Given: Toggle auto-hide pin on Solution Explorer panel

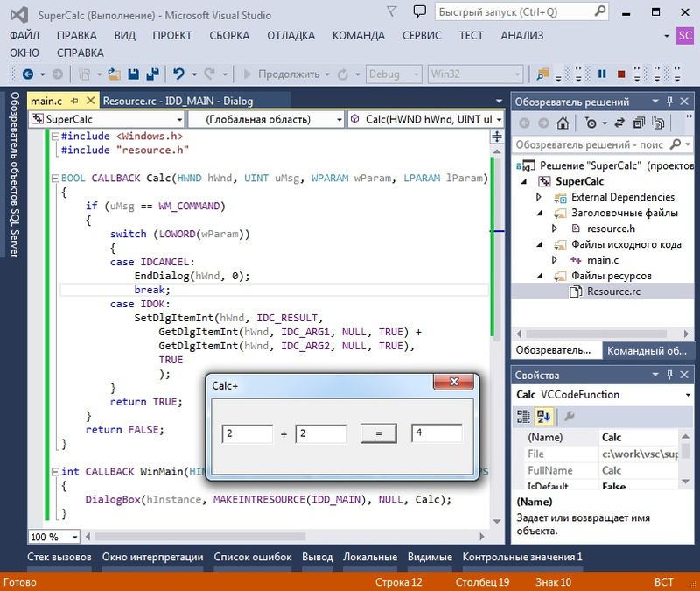Looking at the screenshot, I should [669, 102].
